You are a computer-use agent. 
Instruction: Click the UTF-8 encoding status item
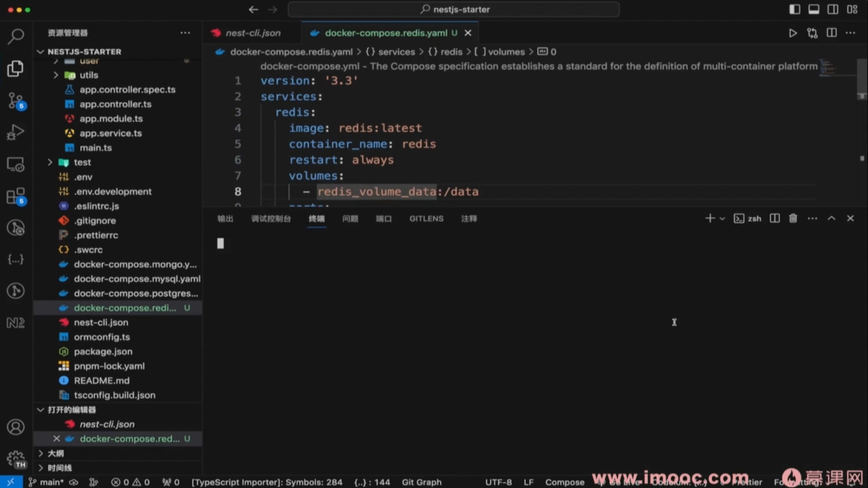pos(499,482)
